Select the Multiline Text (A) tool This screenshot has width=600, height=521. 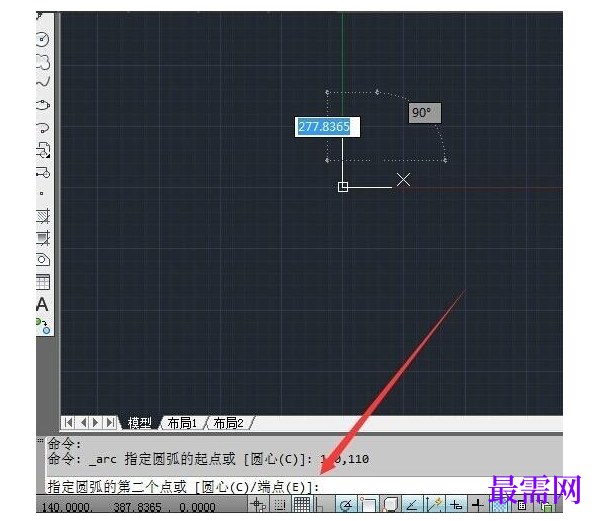click(42, 305)
